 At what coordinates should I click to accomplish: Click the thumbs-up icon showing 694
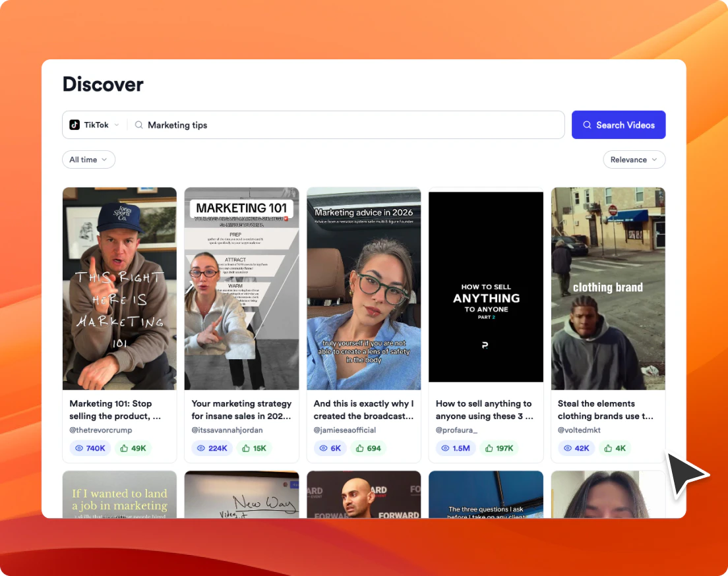pos(360,448)
